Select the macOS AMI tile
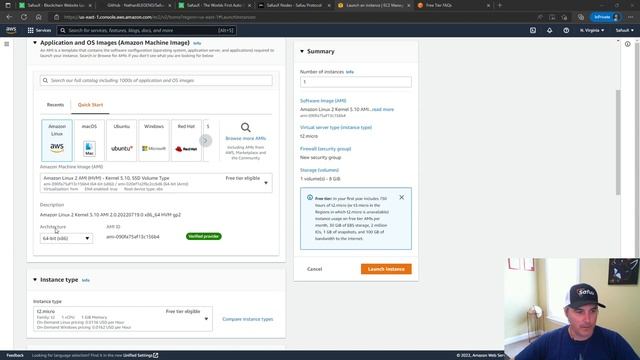This screenshot has width=640, height=360. point(89,140)
